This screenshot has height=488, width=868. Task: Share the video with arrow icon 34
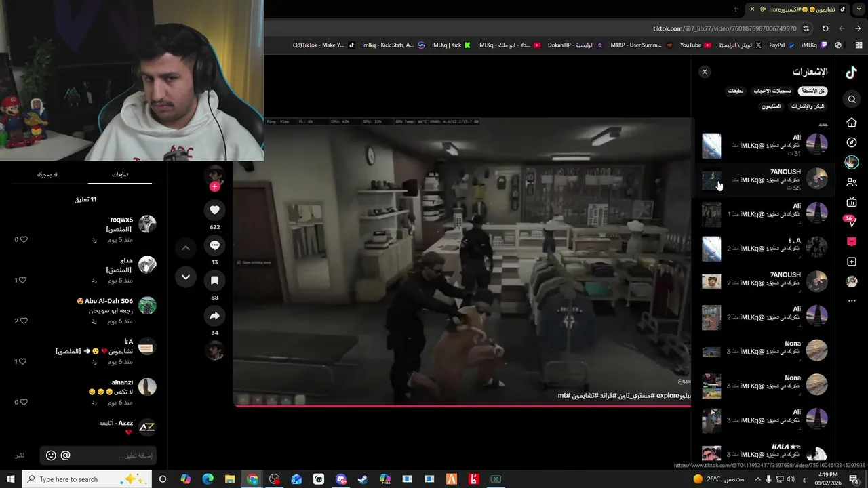214,316
